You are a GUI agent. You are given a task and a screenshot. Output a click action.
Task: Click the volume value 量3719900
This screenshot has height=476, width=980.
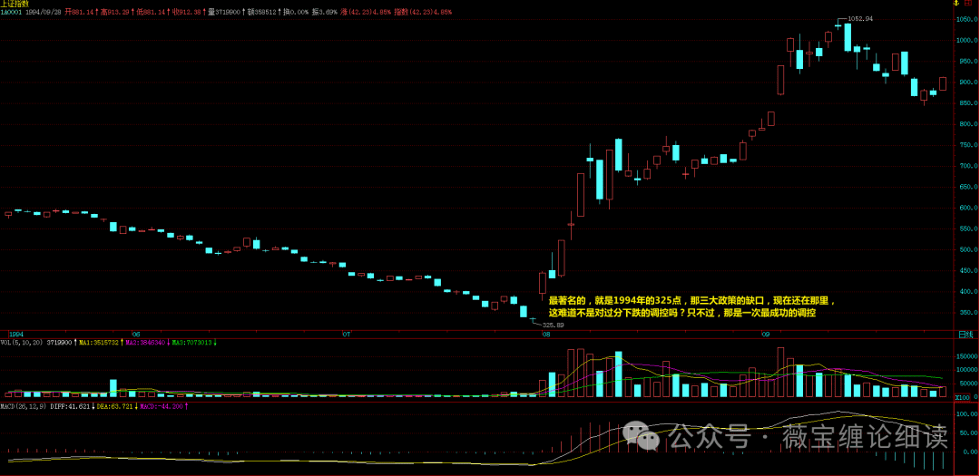(x=224, y=12)
